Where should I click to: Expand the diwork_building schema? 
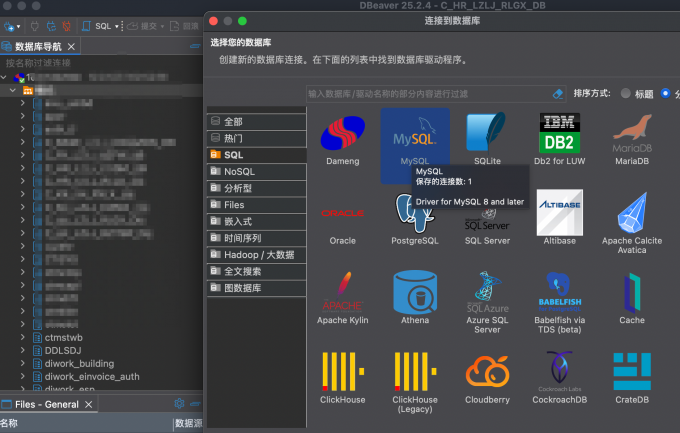click(23, 363)
